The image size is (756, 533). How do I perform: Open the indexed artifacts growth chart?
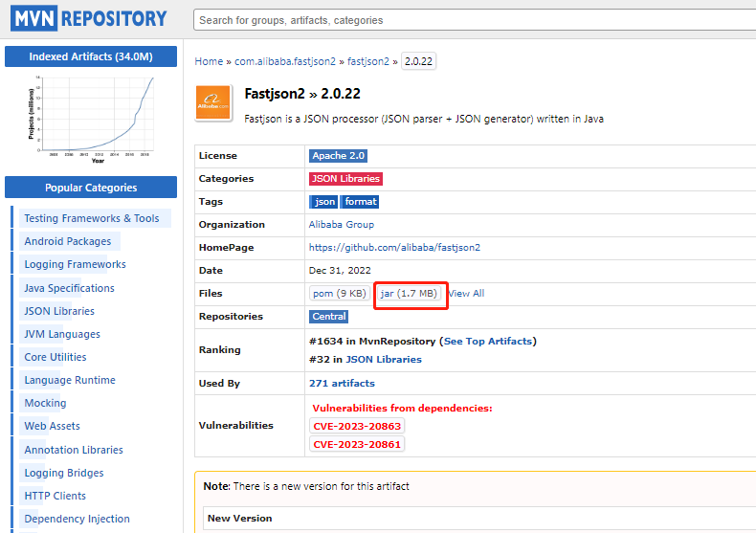pyautogui.click(x=92, y=120)
